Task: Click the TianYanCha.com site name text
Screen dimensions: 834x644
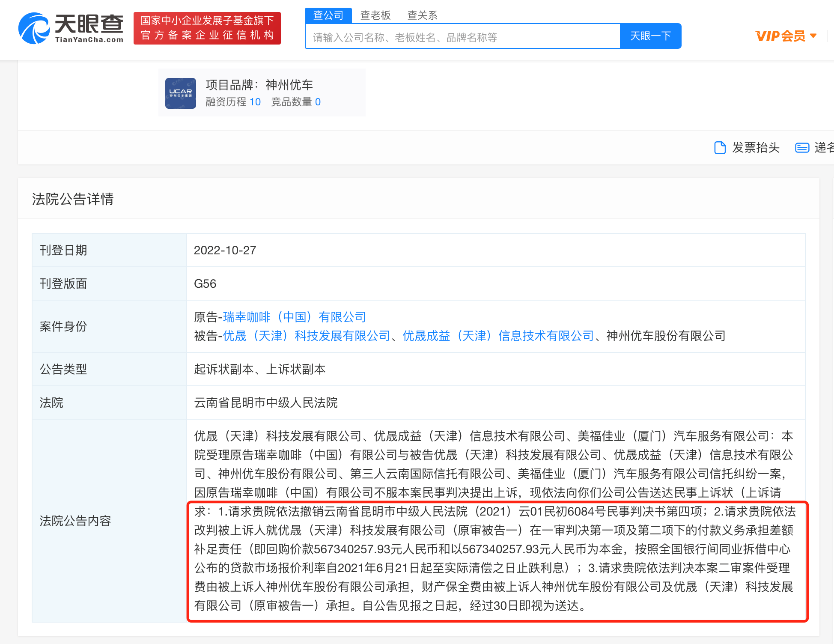Action: click(x=89, y=40)
